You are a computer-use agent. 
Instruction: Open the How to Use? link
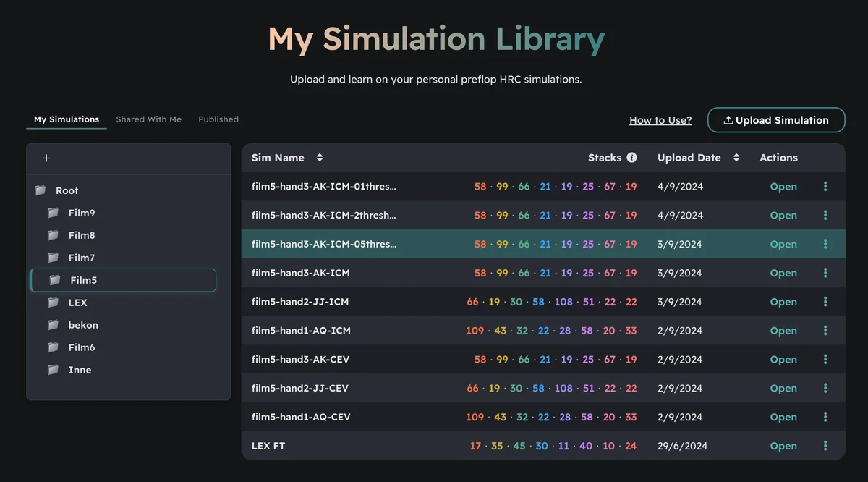(660, 120)
